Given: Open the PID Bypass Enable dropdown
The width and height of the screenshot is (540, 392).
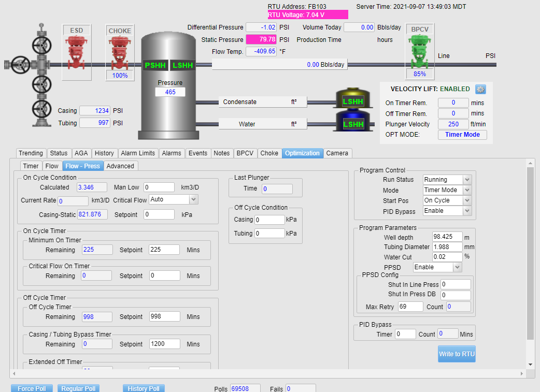Looking at the screenshot, I should 466,211.
